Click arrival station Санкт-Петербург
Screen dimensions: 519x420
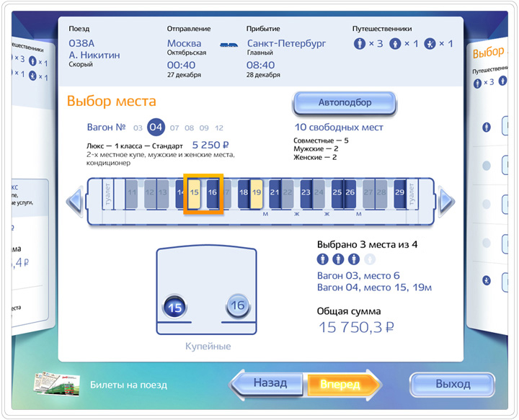[x=287, y=43]
